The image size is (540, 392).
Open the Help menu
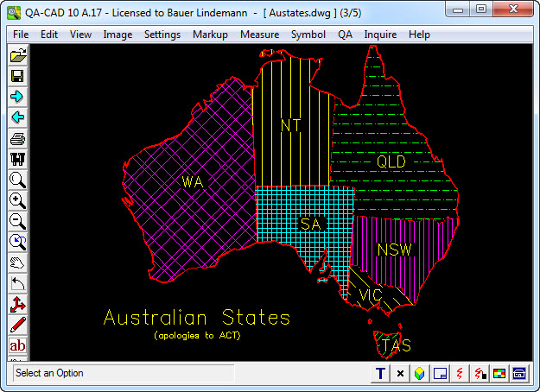click(419, 35)
